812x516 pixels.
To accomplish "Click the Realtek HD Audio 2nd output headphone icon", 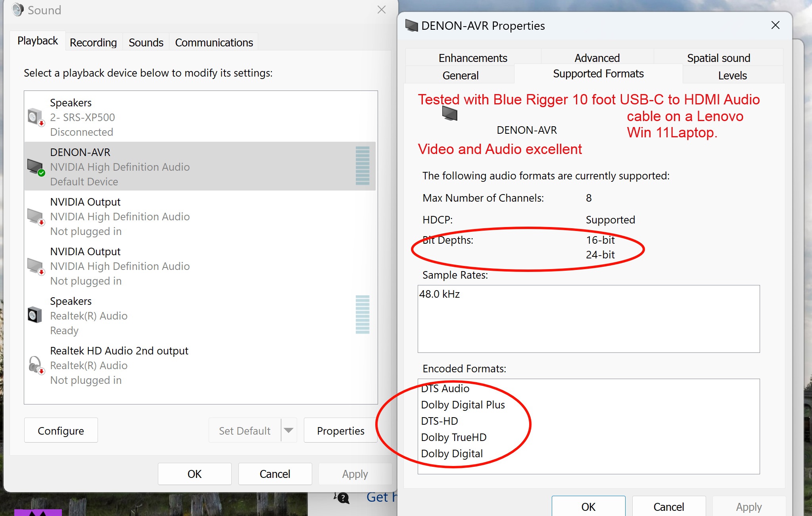I will point(36,365).
